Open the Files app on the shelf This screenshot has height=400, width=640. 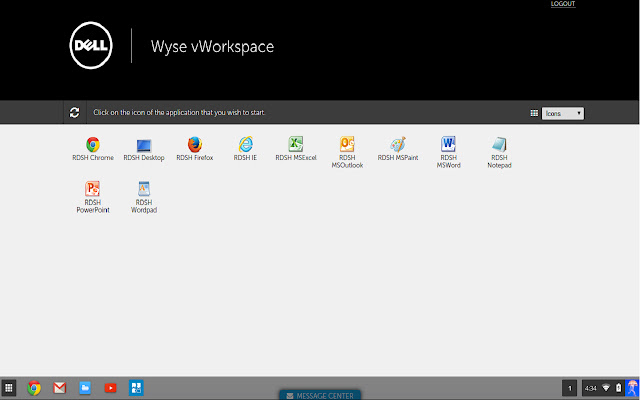pos(85,388)
